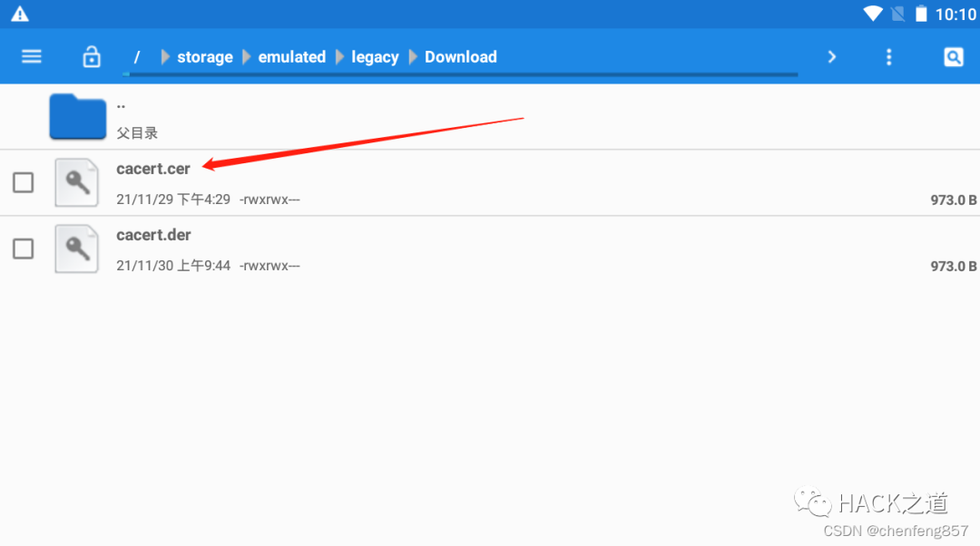Go to the storage breadcrumb folder

click(x=205, y=57)
